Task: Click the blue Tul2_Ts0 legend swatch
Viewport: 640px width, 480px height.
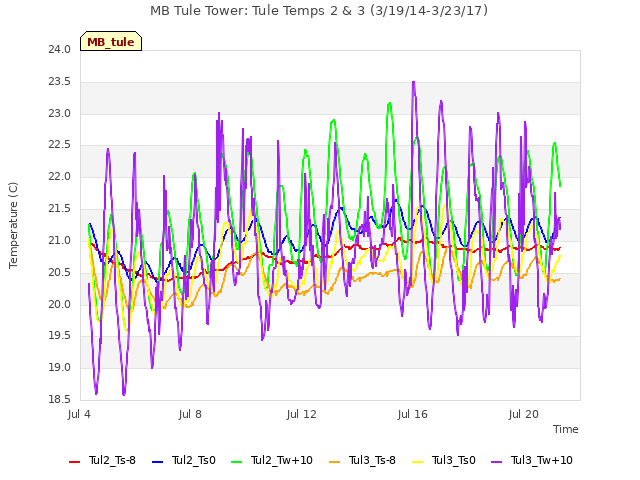Action: pyautogui.click(x=158, y=462)
